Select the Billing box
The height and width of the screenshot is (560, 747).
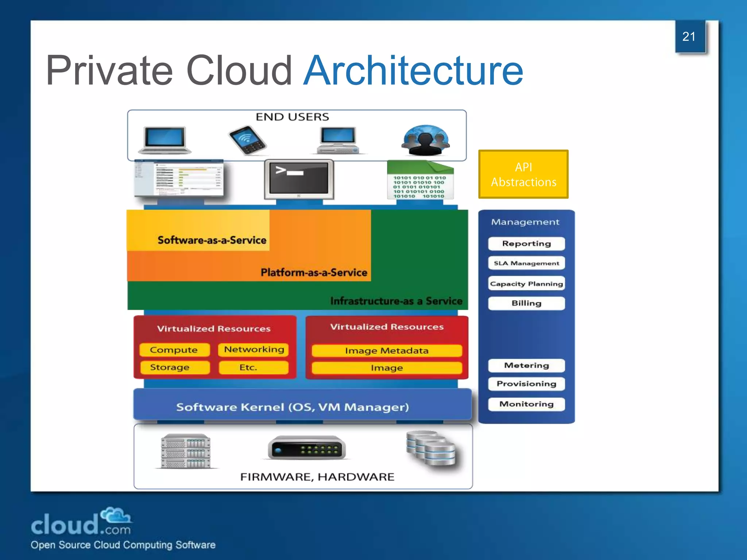(526, 303)
